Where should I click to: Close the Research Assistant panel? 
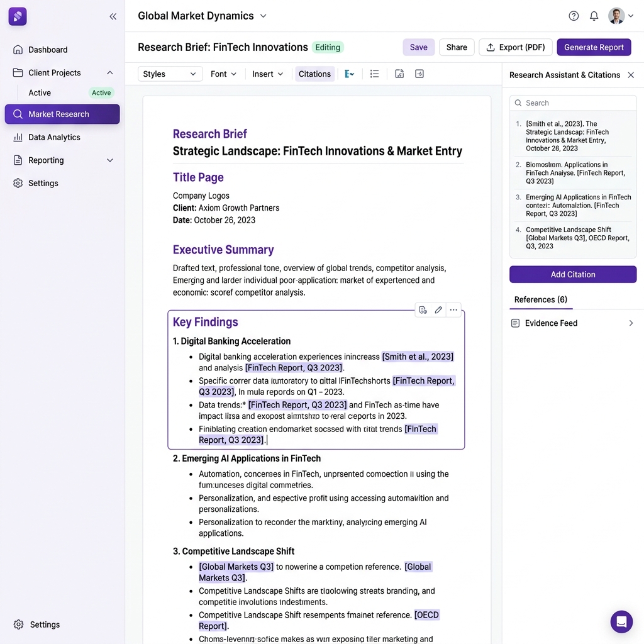(631, 75)
